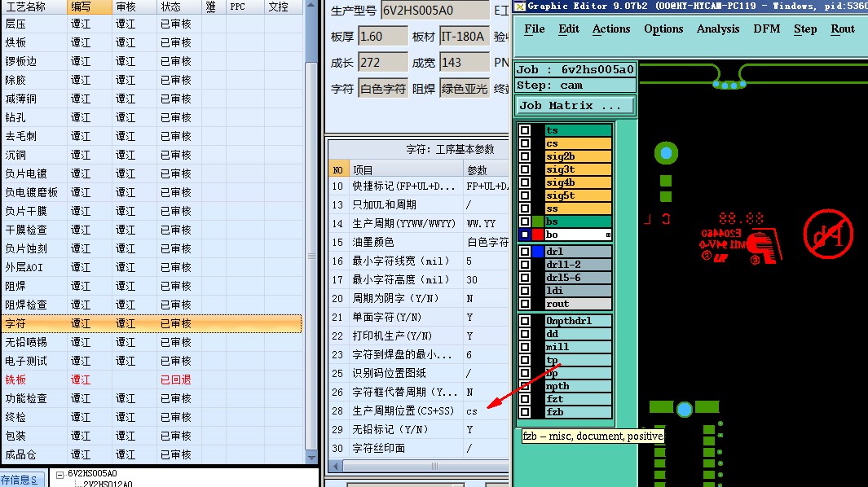Select the 字符 process row
The height and width of the screenshot is (487, 868).
(151, 324)
